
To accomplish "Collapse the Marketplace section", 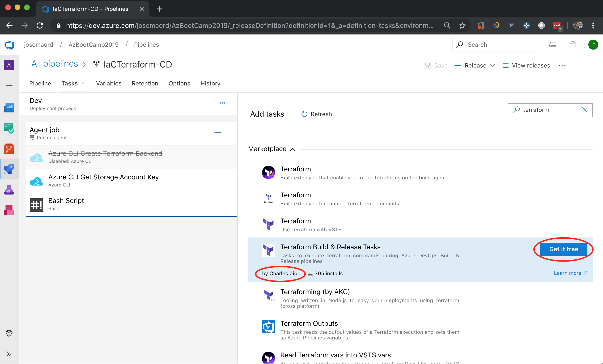I will coord(293,149).
